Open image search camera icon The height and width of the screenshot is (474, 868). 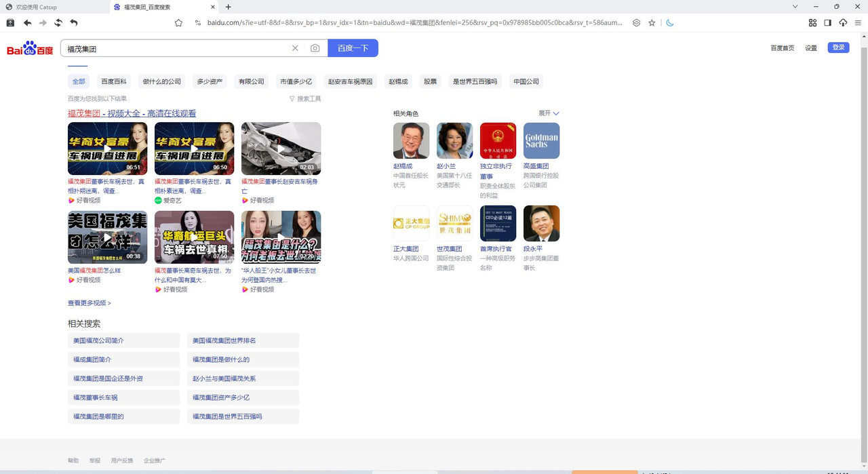(x=315, y=48)
